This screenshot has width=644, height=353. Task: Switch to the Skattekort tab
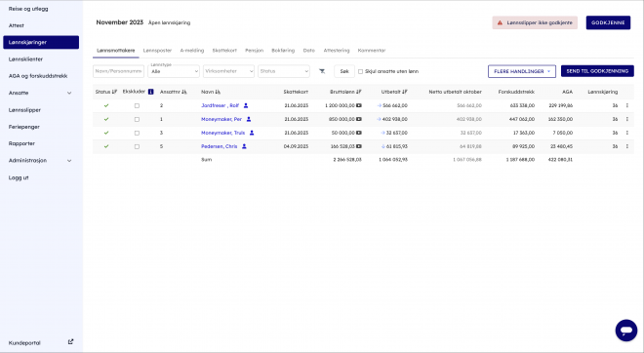[224, 51]
